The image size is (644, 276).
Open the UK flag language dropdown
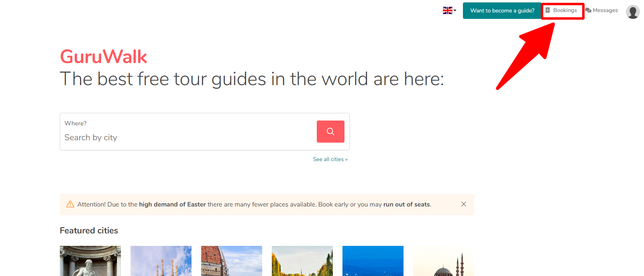[x=449, y=10]
